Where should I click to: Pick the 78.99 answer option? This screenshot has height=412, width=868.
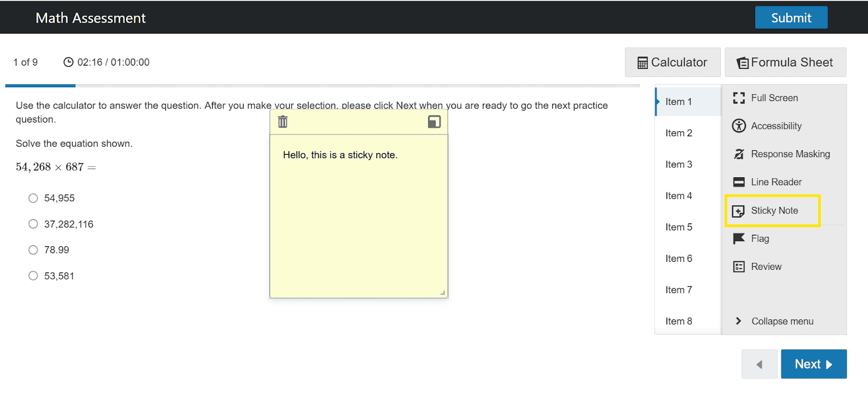(33, 250)
